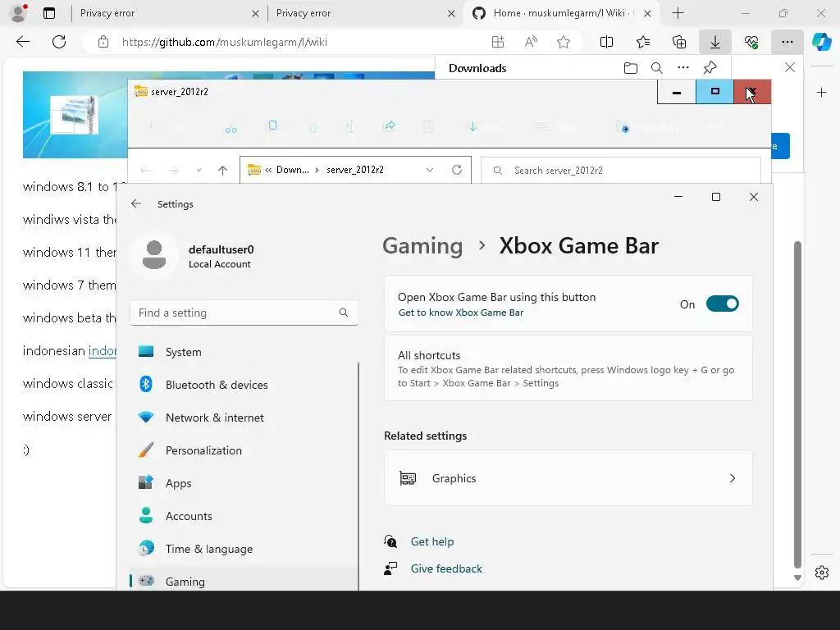The height and width of the screenshot is (630, 840).
Task: Open Downloads folder from Edge downloads panel
Action: pyautogui.click(x=631, y=68)
